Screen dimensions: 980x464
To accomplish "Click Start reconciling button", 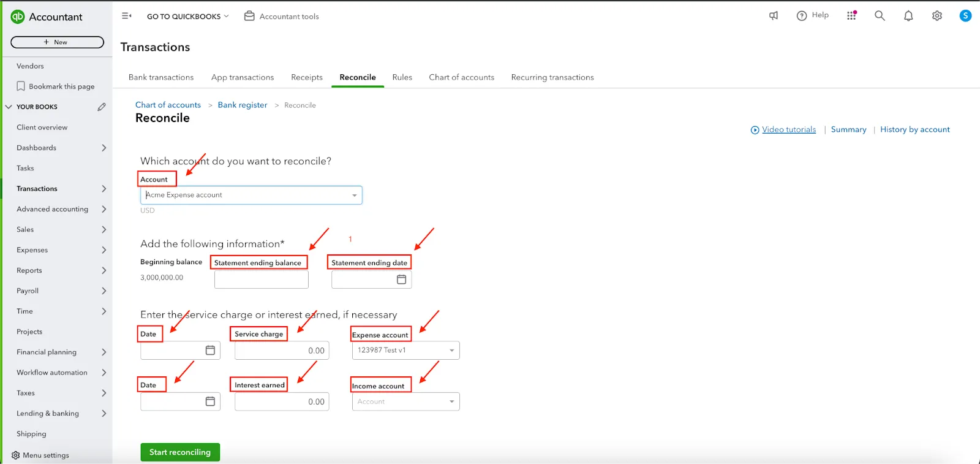I will pos(180,452).
